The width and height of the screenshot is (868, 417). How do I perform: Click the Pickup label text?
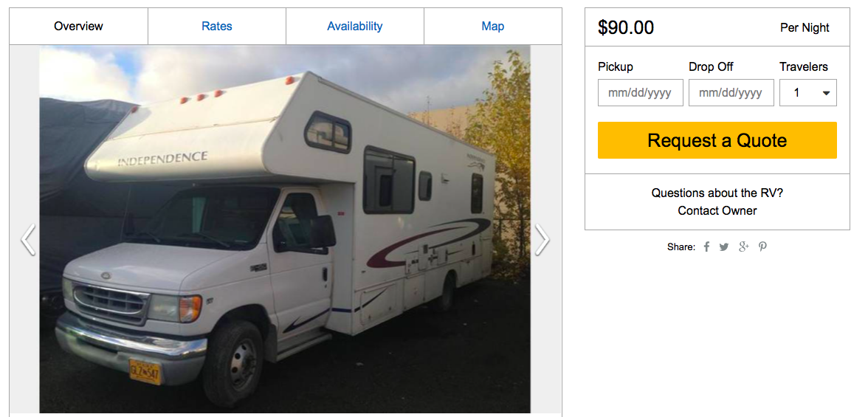[616, 67]
